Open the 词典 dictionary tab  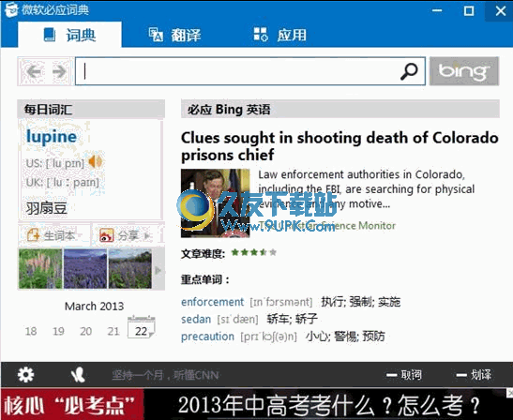coord(69,35)
